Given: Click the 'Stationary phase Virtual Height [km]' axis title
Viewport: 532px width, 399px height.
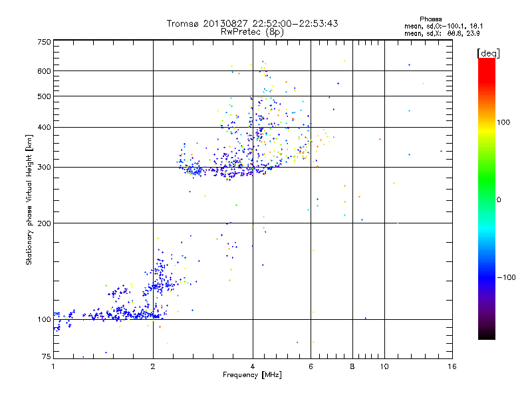Looking at the screenshot, I should [29, 199].
